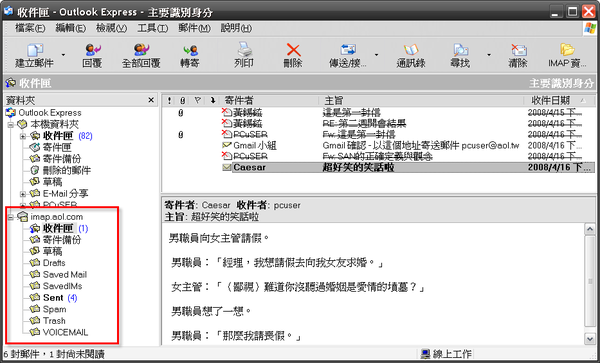Select the message Fw: SAN的正確定義與觀念
The image size is (600, 363).
[379, 156]
